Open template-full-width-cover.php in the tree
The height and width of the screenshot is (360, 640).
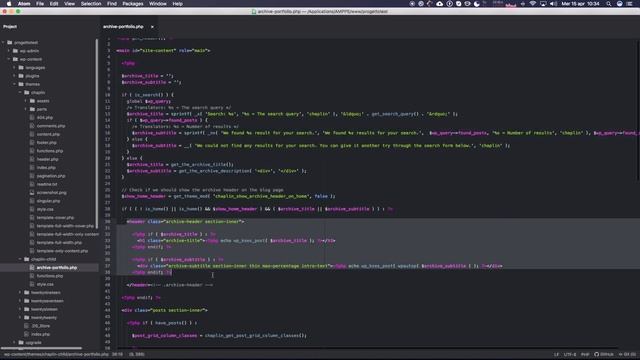(x=64, y=226)
